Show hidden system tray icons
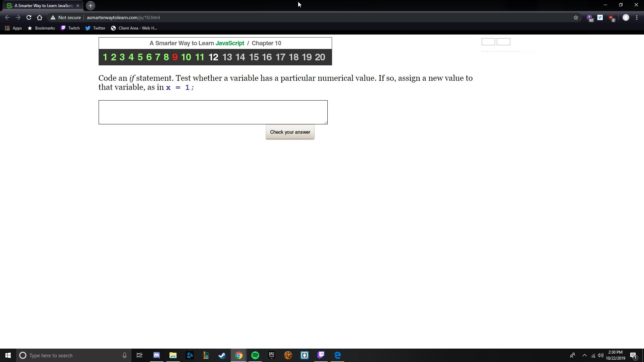The height and width of the screenshot is (362, 644). [x=584, y=355]
